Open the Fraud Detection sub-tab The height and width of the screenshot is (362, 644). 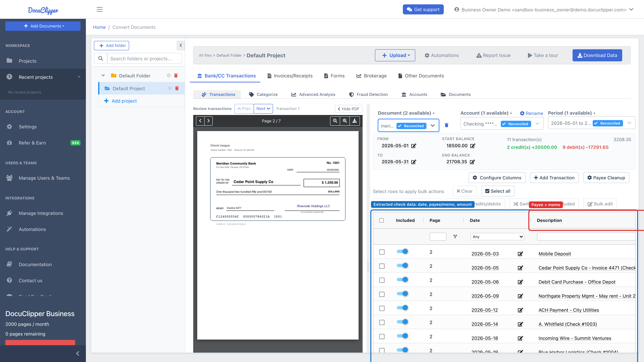pos(368,94)
